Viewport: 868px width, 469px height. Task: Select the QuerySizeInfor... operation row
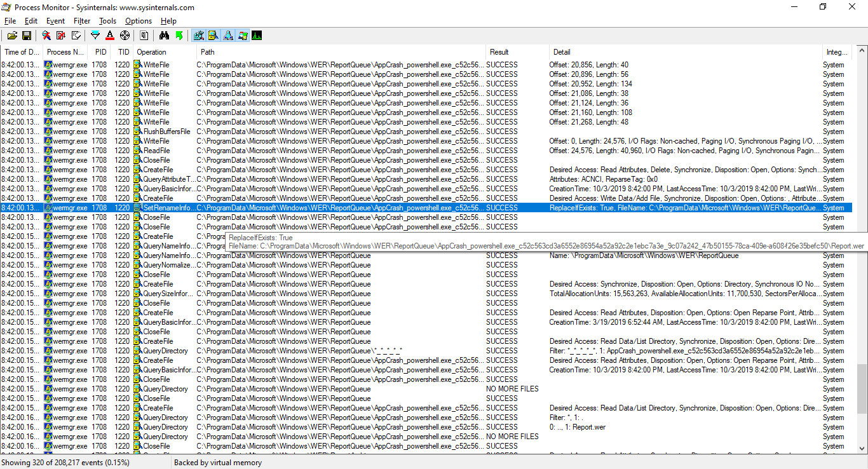point(426,294)
